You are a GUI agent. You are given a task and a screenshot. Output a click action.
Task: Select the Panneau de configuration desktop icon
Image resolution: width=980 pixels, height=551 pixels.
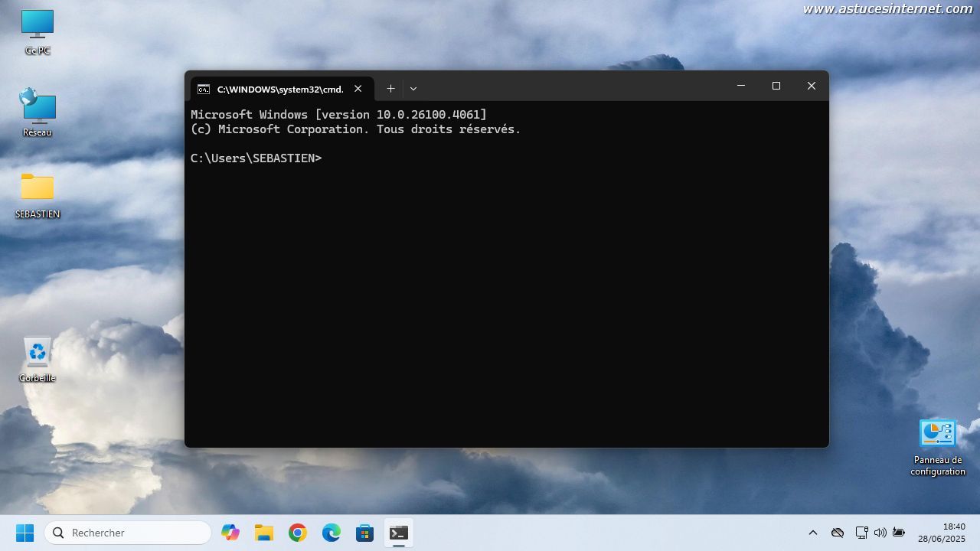pos(937,448)
